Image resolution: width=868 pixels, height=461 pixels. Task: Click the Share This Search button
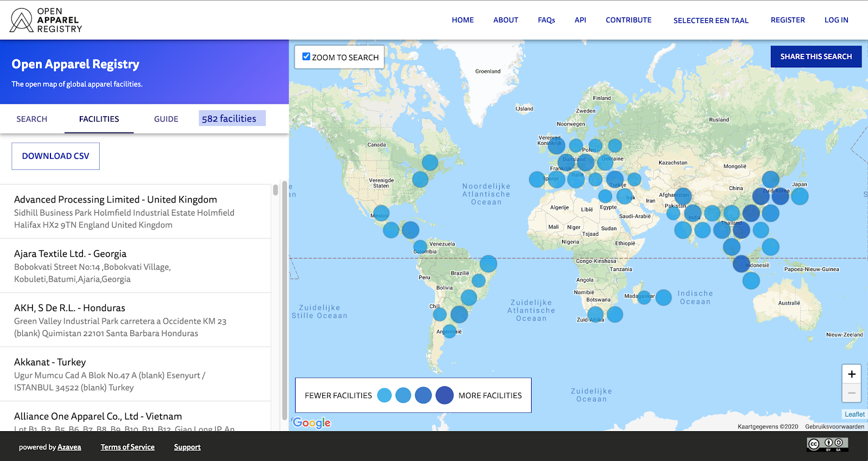coord(816,56)
